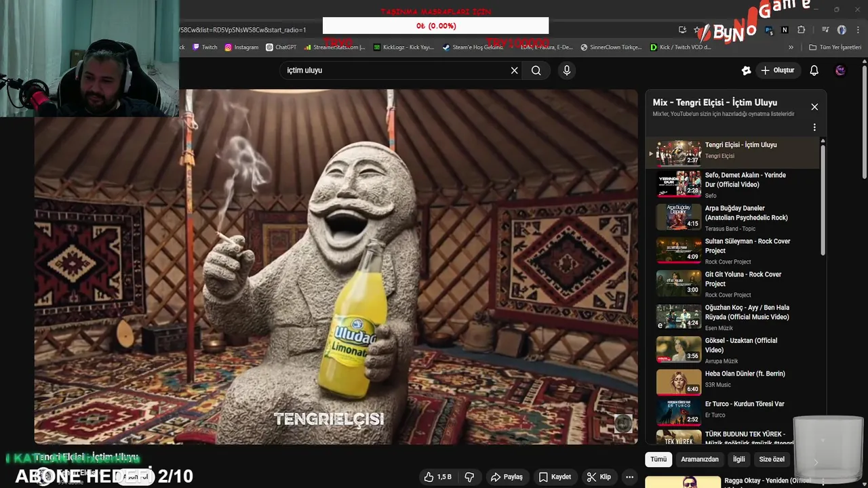Click the sparkle icon left of Oluştur
The height and width of the screenshot is (488, 868).
coord(746,70)
